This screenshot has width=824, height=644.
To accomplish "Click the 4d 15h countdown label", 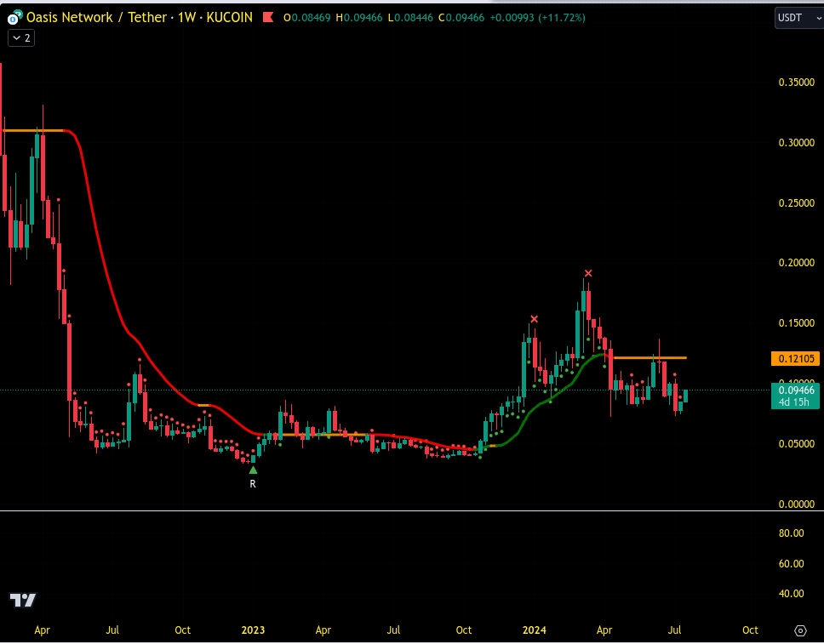I will coord(796,402).
